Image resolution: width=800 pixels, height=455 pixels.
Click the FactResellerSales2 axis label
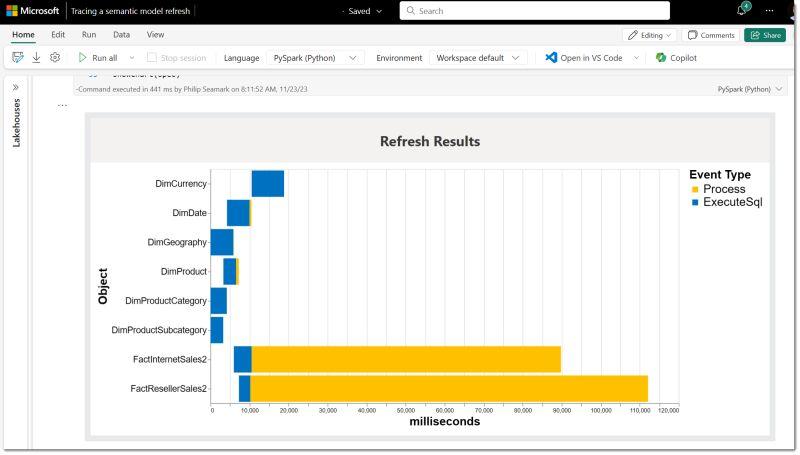click(169, 390)
